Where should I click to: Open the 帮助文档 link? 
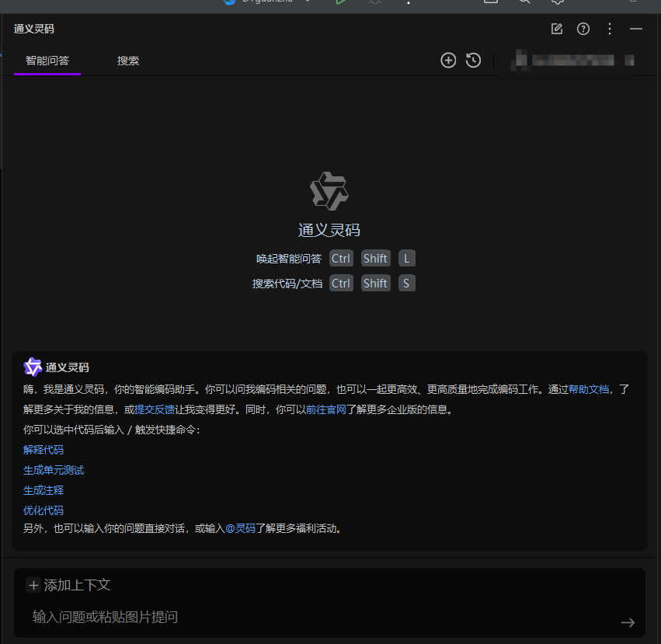click(589, 389)
